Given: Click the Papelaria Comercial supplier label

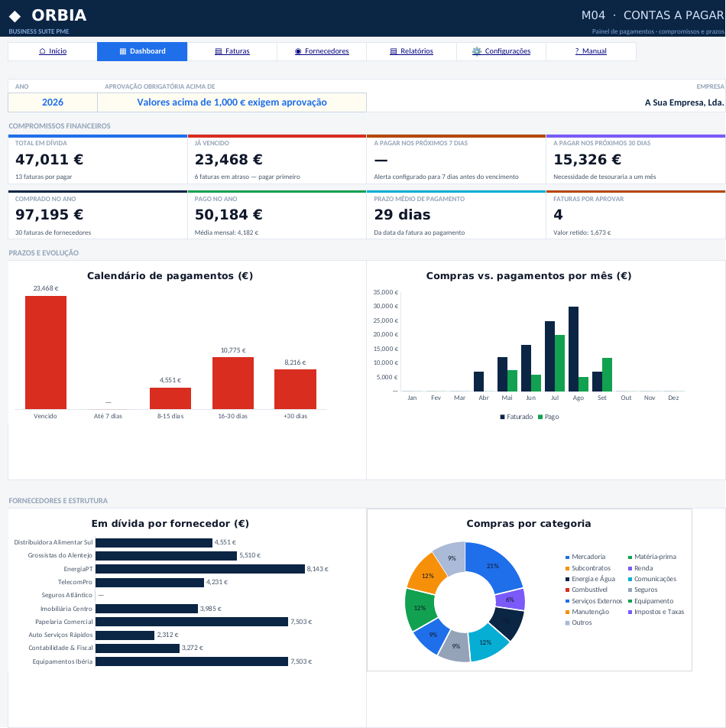Looking at the screenshot, I should [64, 622].
